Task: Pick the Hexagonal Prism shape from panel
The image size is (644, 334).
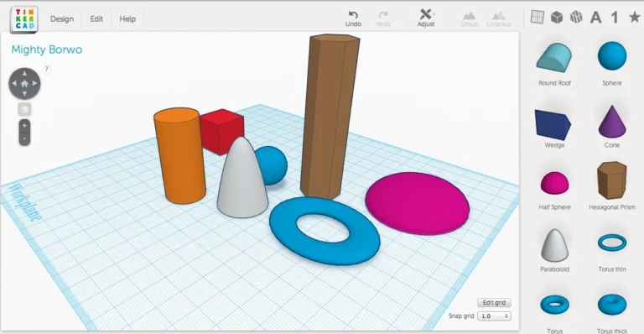Action: (612, 180)
